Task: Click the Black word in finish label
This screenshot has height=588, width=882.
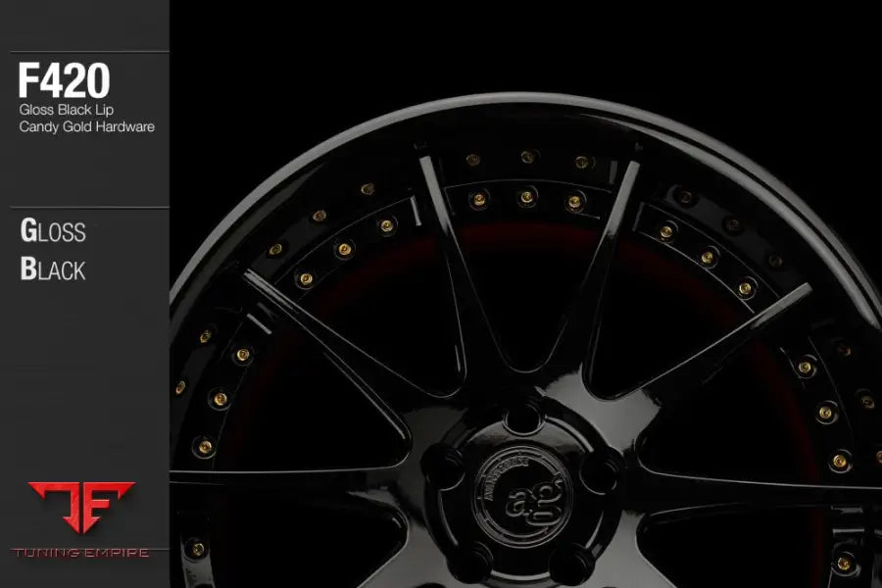Action: (x=53, y=269)
